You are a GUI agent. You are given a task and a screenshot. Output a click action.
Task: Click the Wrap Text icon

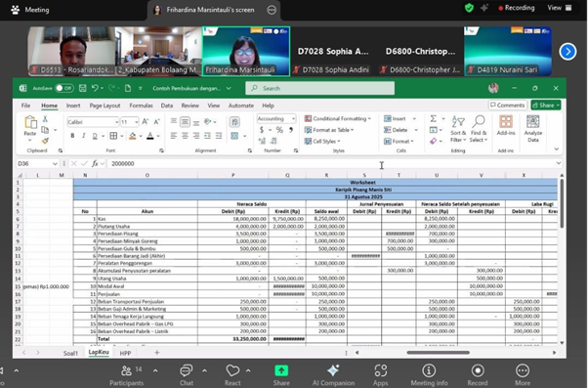click(234, 121)
